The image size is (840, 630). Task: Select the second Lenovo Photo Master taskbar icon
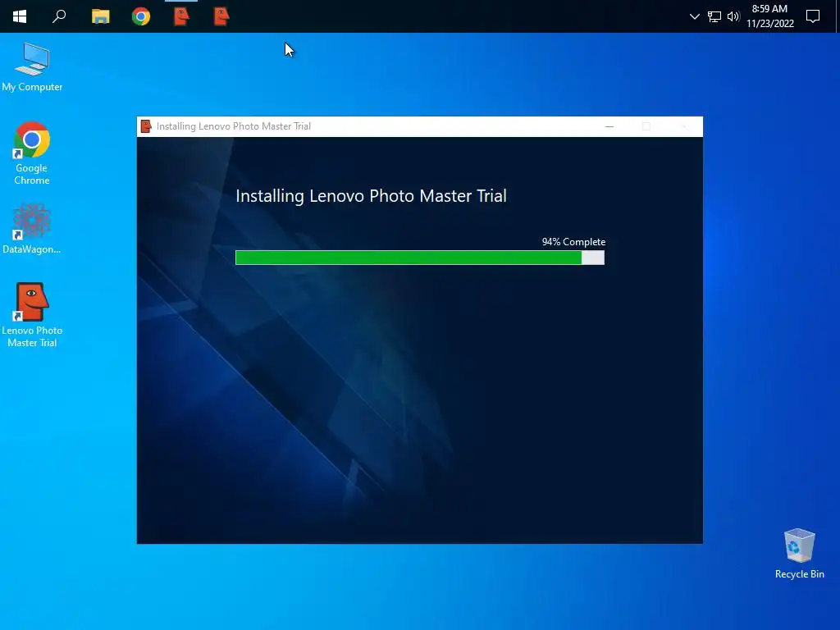221,16
